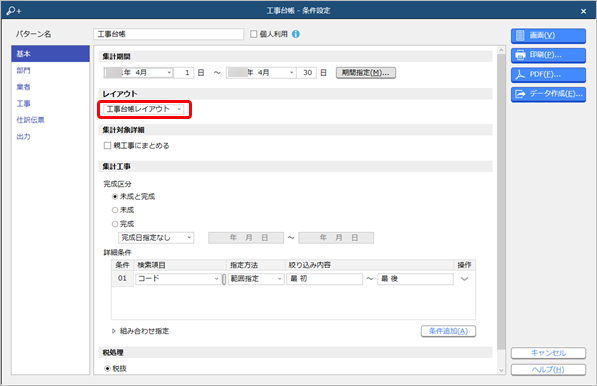Select the 完成 radio option
Screen dimensions: 597x386
pos(115,224)
